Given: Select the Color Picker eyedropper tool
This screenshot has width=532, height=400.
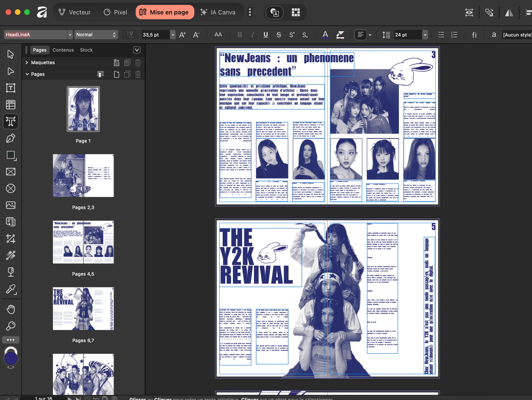Looking at the screenshot, I should [x=11, y=289].
